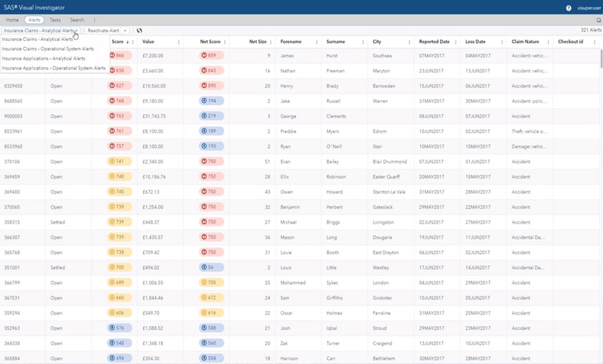603x364 pixels.
Task: Open the help icon in the top banner
Action: (569, 7)
